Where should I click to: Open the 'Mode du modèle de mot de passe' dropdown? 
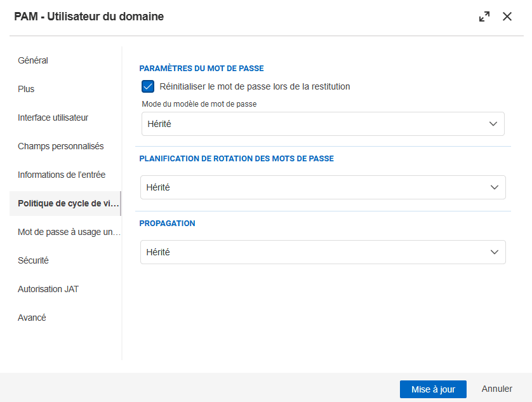(323, 124)
